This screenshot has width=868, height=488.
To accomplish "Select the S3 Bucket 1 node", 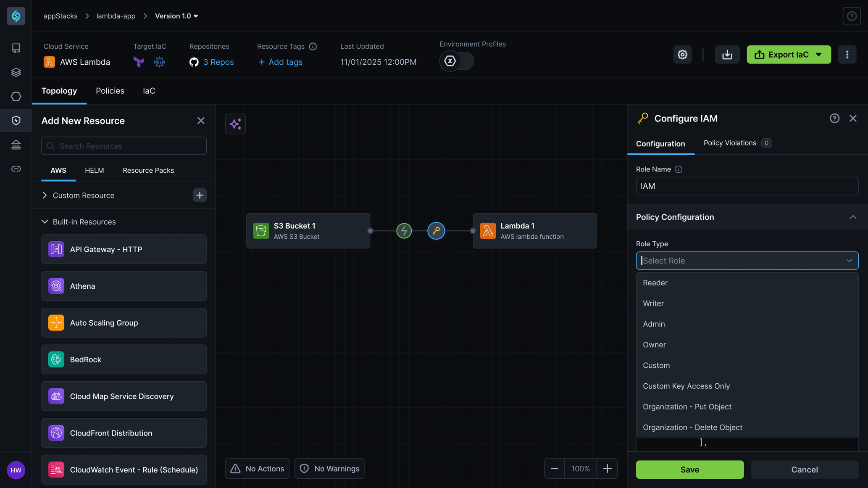I will [x=308, y=231].
